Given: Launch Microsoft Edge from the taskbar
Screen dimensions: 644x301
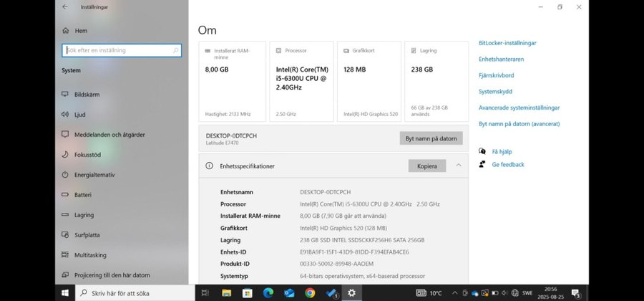Looking at the screenshot, I should [x=268, y=293].
